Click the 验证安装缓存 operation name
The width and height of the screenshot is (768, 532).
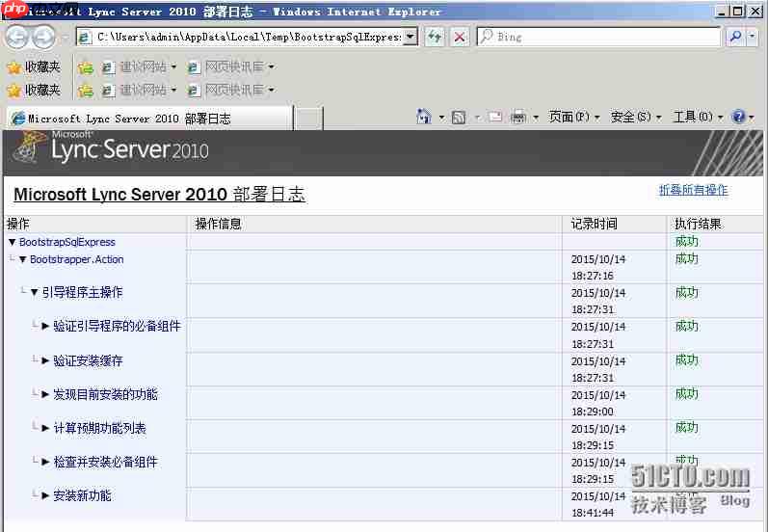88,361
